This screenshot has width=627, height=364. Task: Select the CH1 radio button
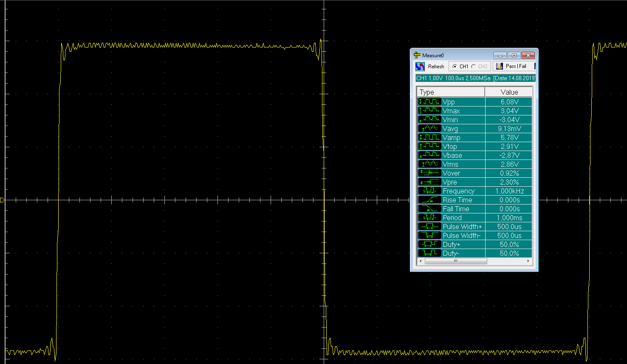tap(455, 67)
